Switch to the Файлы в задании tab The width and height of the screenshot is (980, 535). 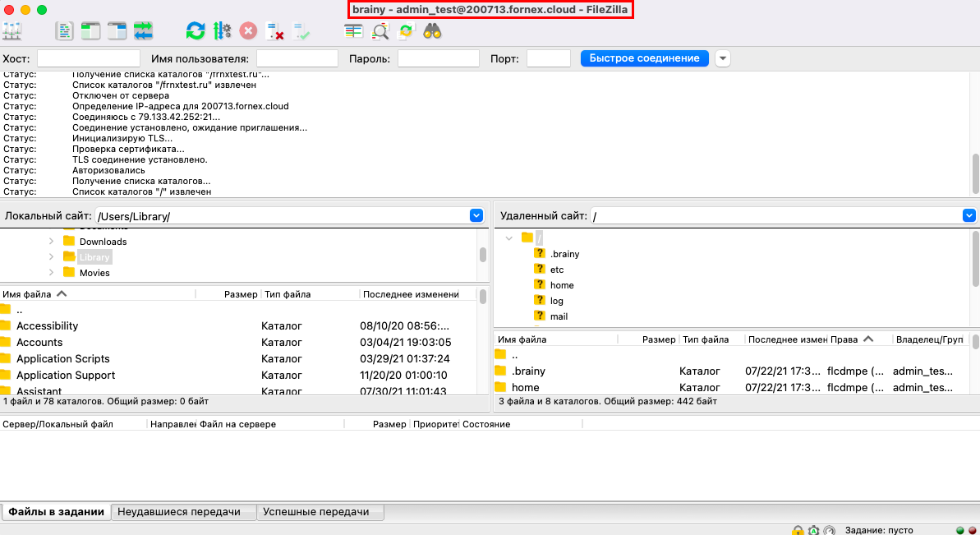(x=56, y=512)
